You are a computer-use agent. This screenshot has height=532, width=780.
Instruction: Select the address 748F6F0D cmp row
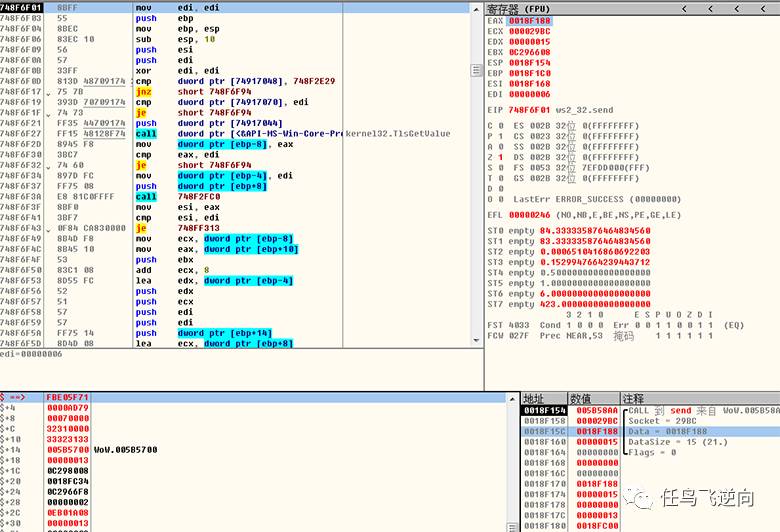click(235, 81)
